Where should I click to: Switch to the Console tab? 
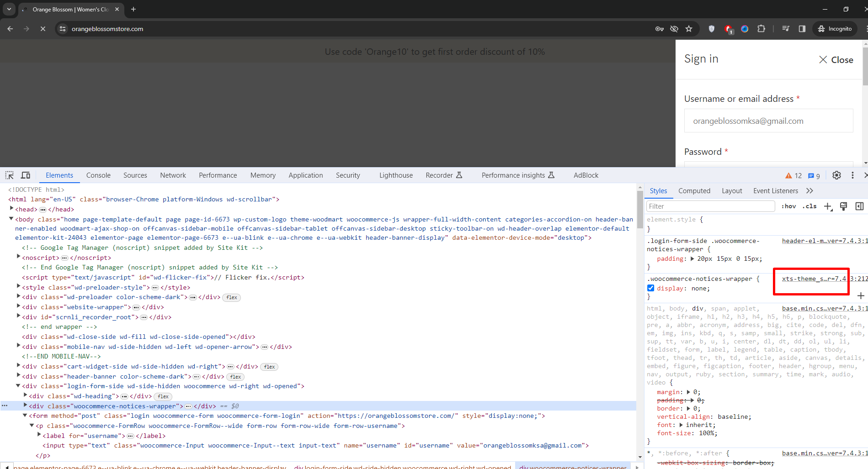click(98, 175)
